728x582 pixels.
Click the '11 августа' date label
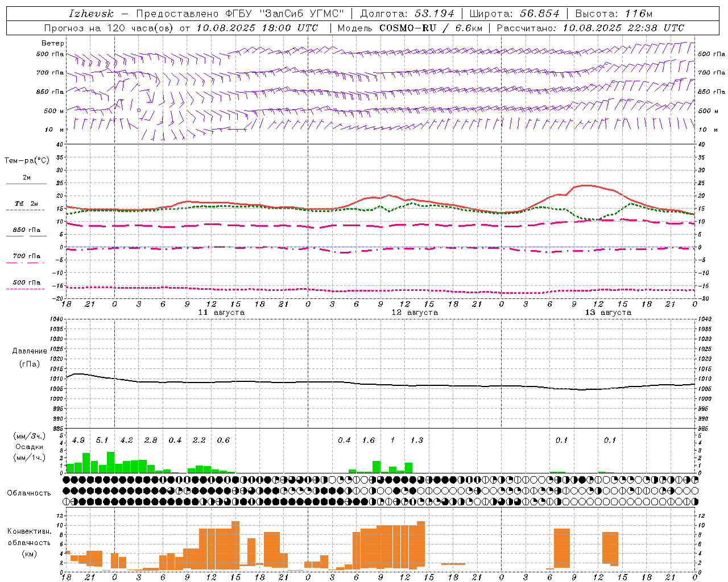click(x=221, y=313)
